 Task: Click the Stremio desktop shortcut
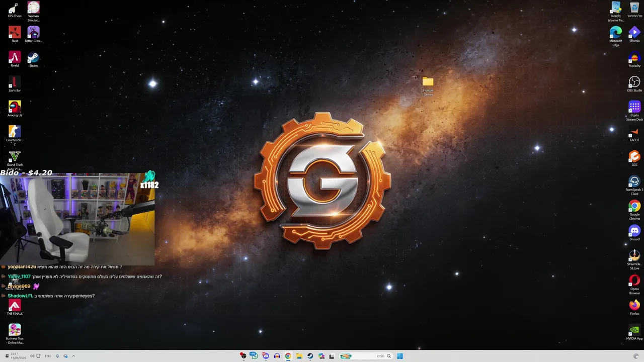(634, 35)
